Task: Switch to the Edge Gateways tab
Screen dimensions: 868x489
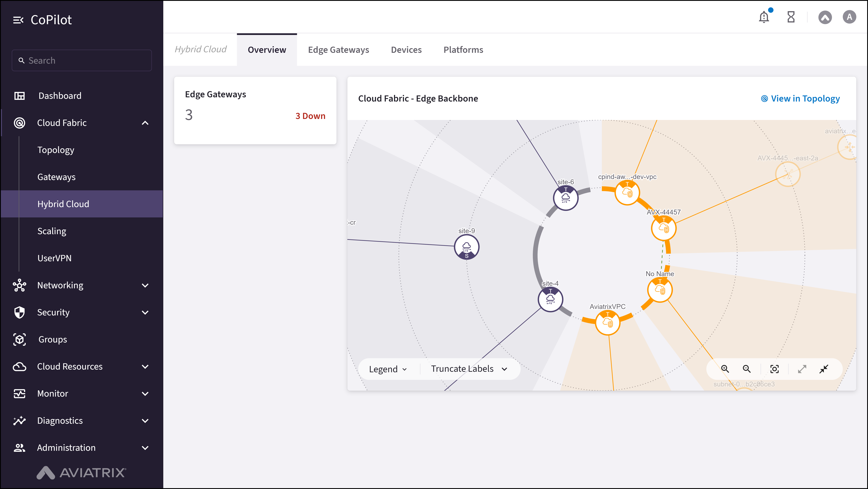Action: tap(338, 50)
